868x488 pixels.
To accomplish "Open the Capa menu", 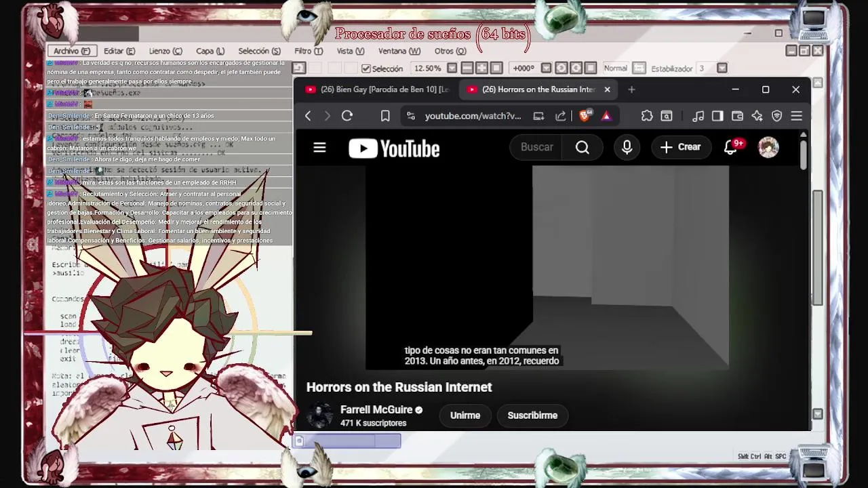I will [210, 51].
